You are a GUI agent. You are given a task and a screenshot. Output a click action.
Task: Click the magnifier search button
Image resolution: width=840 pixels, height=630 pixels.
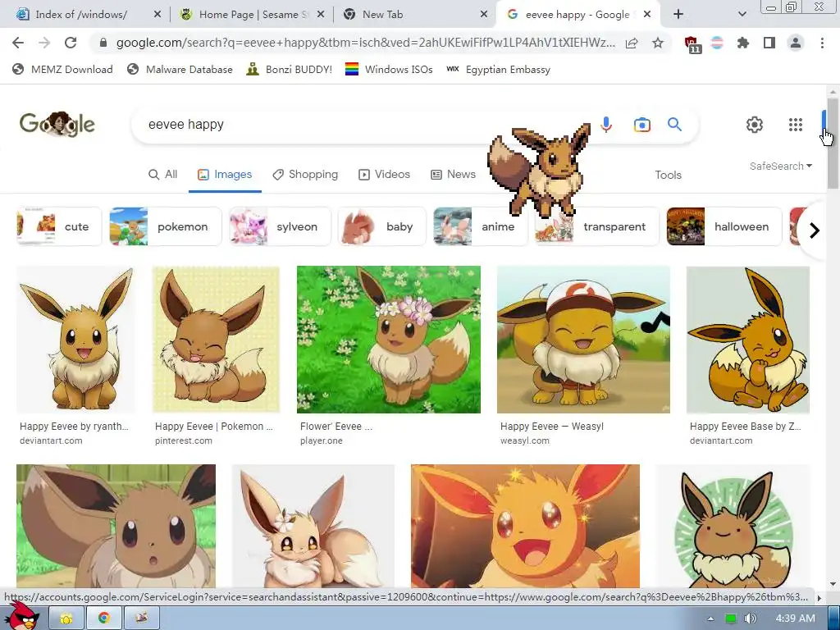point(674,125)
